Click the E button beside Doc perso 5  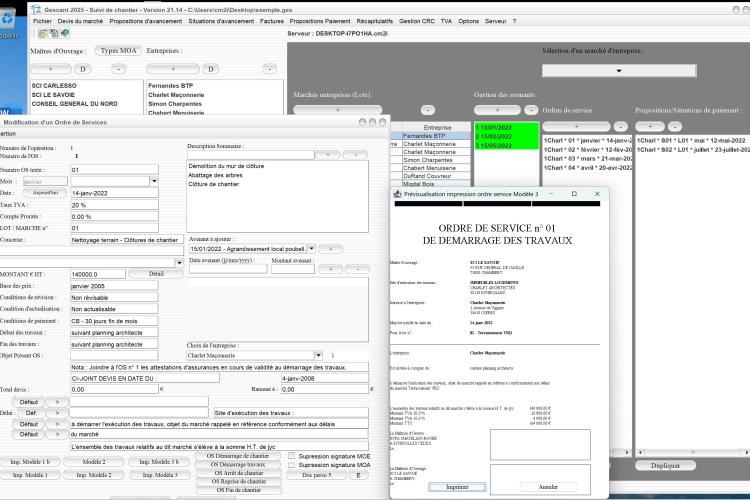tap(358, 475)
